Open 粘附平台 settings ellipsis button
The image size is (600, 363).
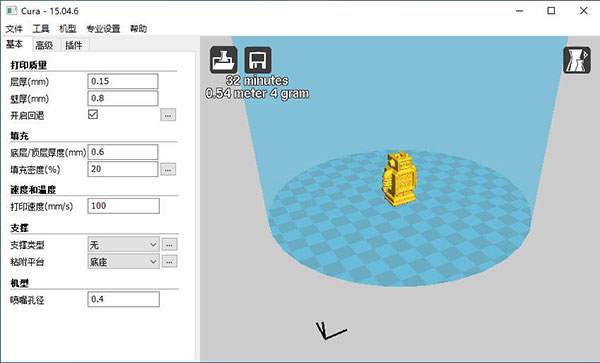170,262
